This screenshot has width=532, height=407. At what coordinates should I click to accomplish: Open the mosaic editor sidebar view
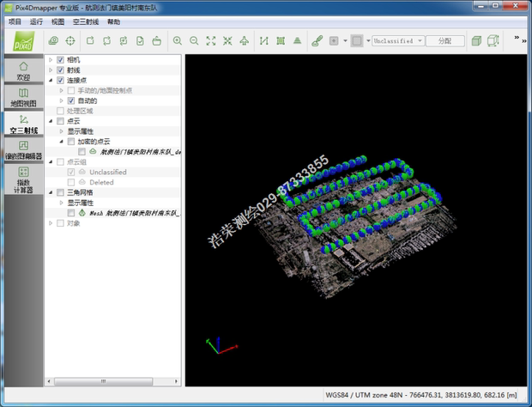[x=23, y=150]
